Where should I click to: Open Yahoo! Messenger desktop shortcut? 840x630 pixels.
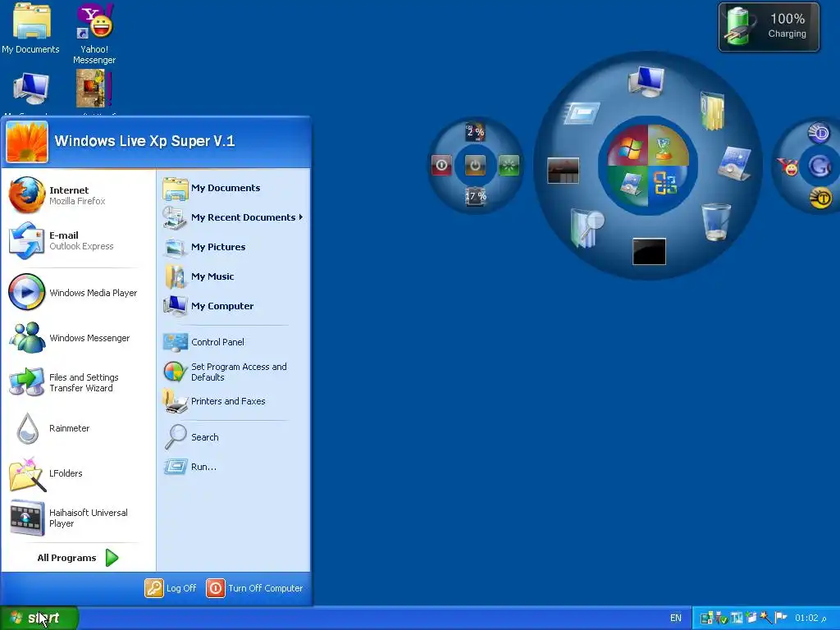(94, 34)
